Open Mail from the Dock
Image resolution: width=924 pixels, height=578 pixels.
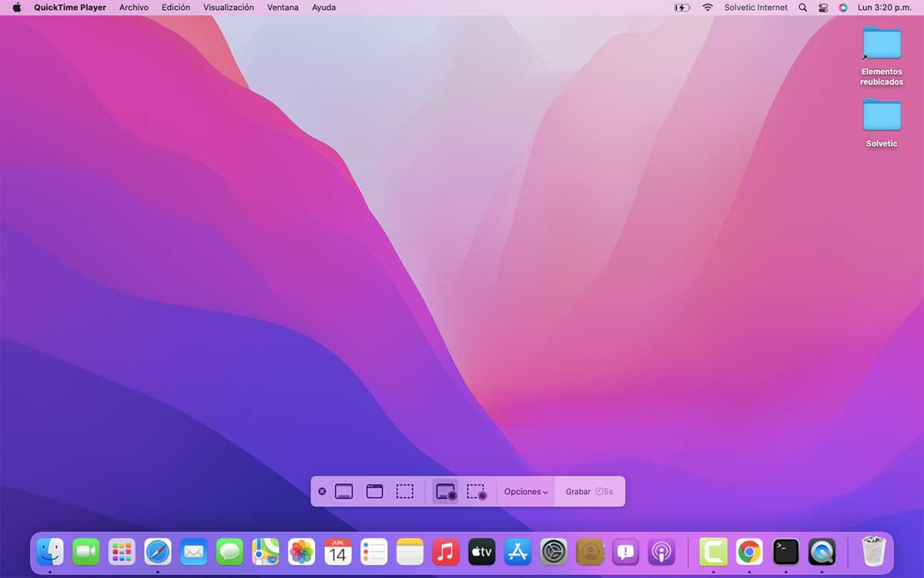tap(194, 552)
